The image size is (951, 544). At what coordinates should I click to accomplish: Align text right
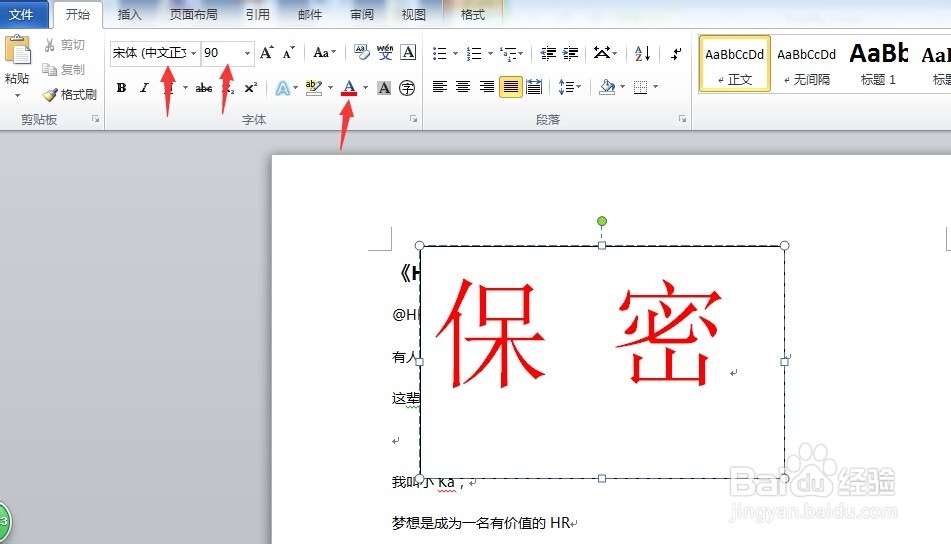pos(486,88)
